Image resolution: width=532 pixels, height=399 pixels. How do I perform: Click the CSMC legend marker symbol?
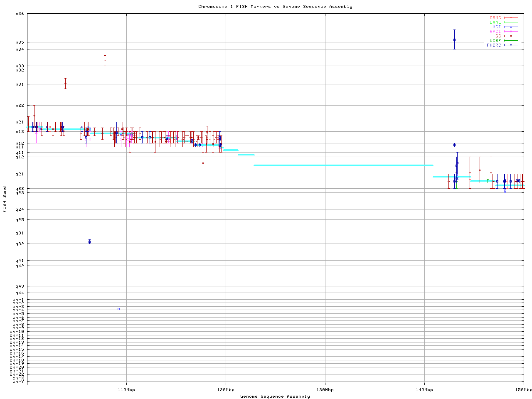[x=511, y=18]
